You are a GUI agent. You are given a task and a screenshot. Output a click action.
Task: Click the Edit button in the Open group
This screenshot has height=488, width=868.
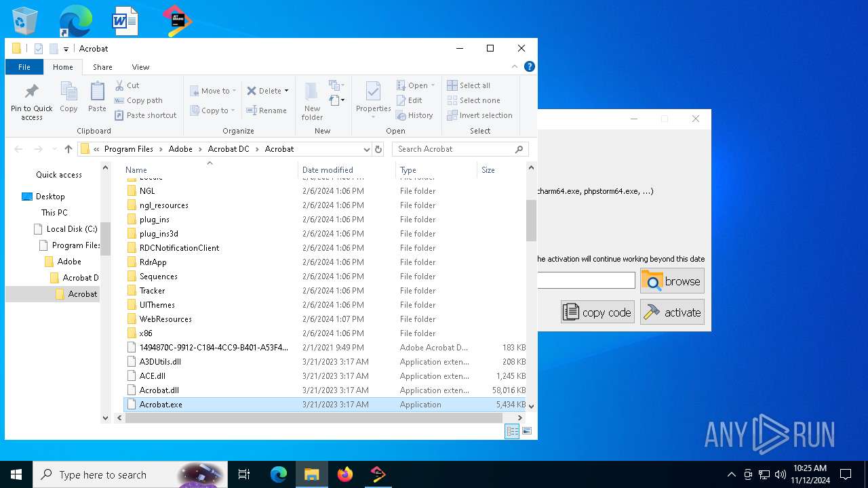click(409, 100)
